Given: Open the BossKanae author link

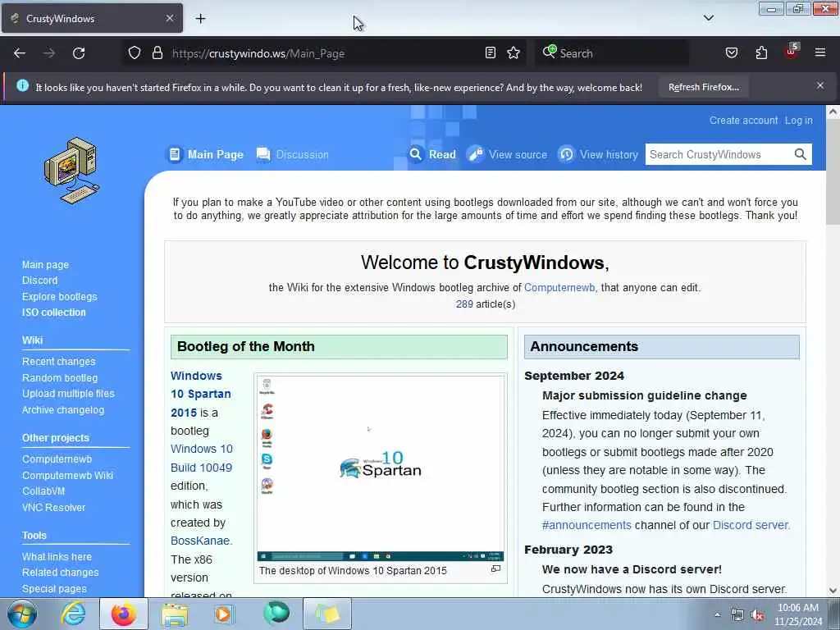Looking at the screenshot, I should point(200,541).
